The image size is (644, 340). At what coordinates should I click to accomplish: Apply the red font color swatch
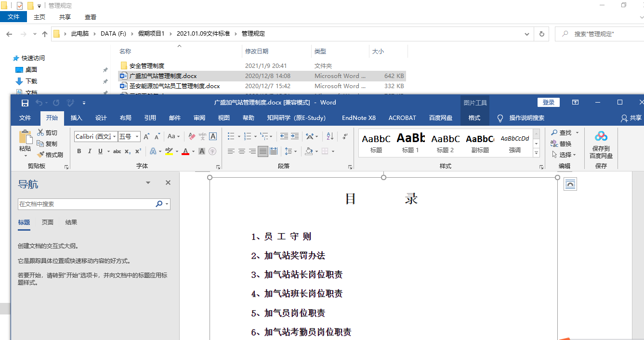pos(185,151)
